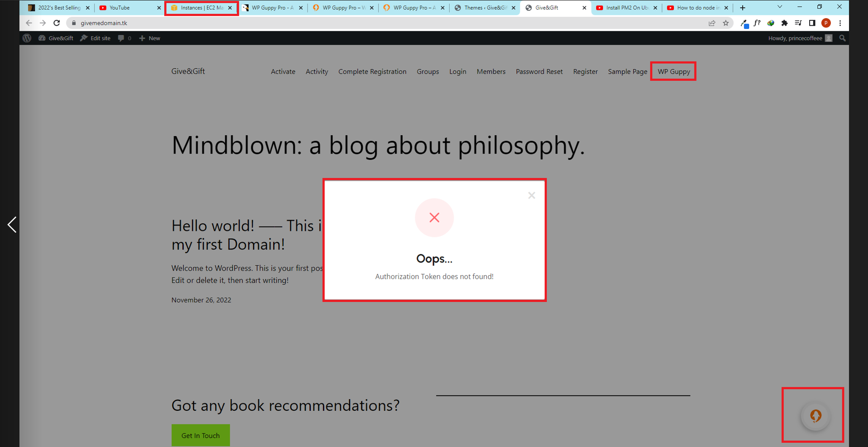Click Edit site in the admin bar
This screenshot has width=868, height=447.
(95, 38)
